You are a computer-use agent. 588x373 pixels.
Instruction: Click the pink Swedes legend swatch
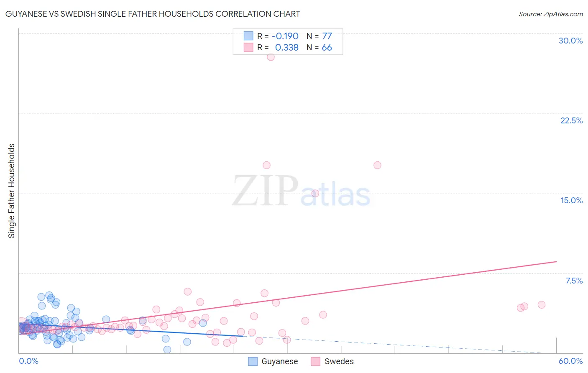click(x=316, y=361)
